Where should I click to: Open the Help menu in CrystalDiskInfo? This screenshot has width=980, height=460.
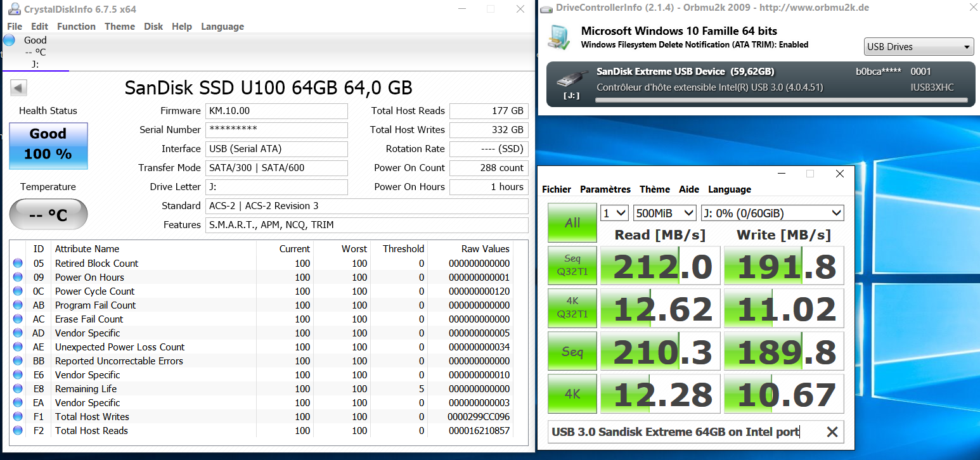coord(182,27)
